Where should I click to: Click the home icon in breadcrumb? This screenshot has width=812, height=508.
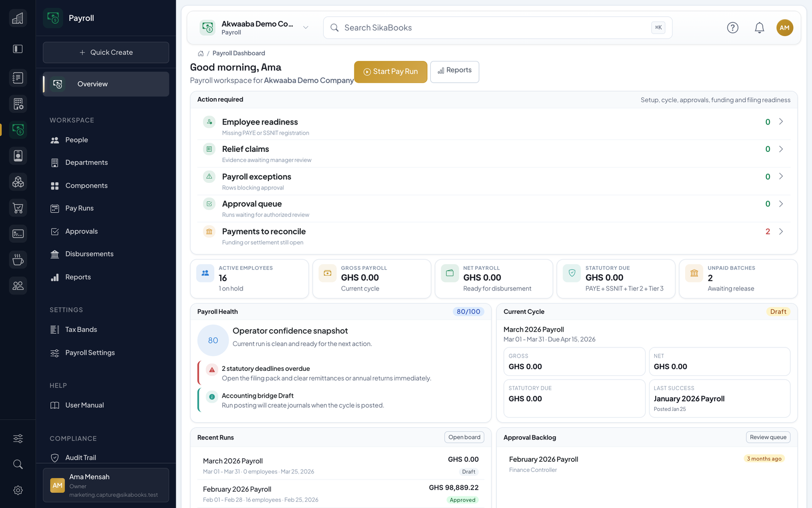coord(200,53)
